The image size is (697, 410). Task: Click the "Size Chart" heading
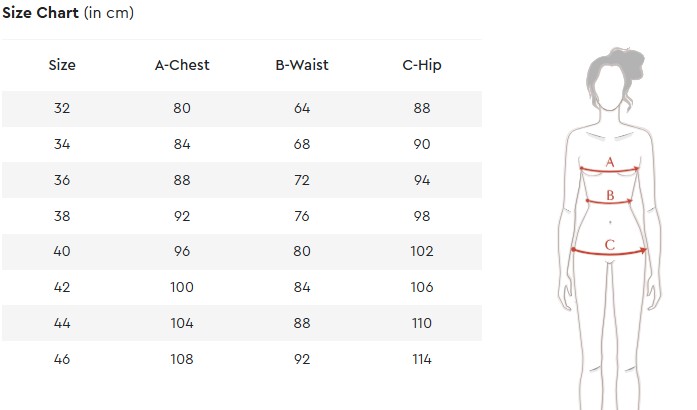pos(39,13)
